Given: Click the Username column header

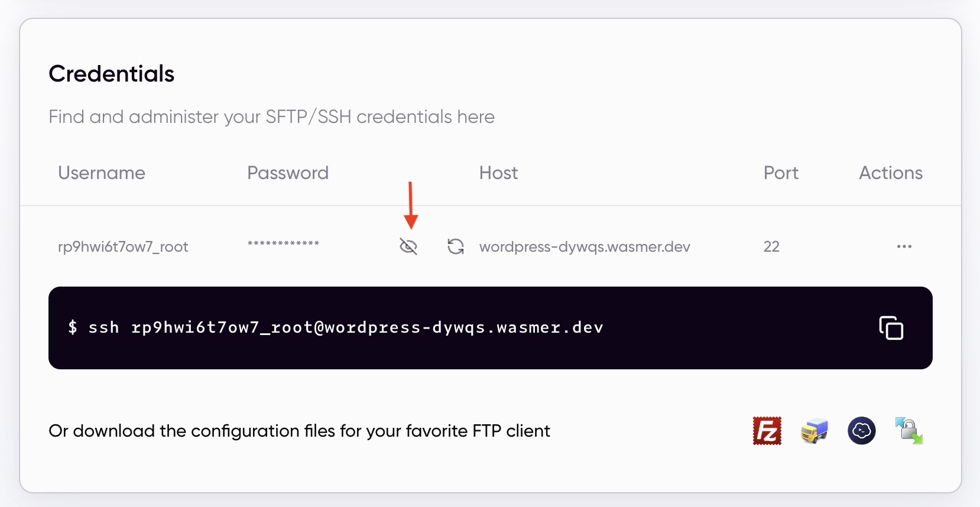Looking at the screenshot, I should 101,173.
